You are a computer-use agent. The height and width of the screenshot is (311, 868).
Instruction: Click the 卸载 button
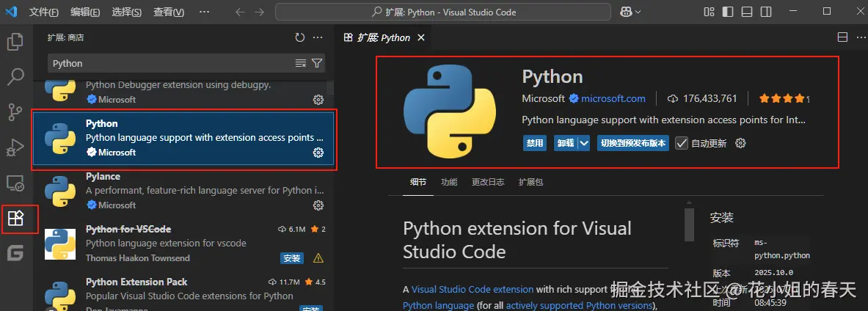point(566,143)
